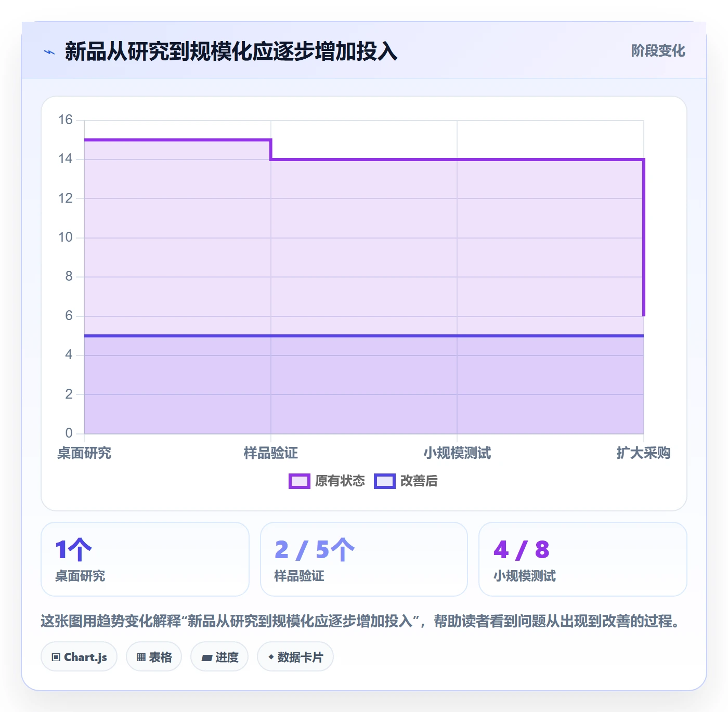Select the 数据卡片 tag chip
The height and width of the screenshot is (712, 728).
(295, 657)
